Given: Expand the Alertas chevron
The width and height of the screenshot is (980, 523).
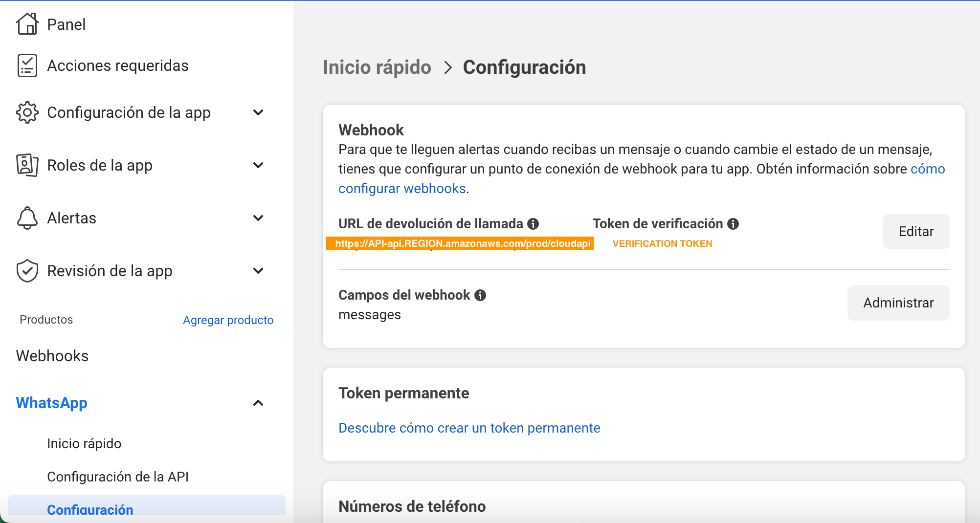Looking at the screenshot, I should point(258,218).
